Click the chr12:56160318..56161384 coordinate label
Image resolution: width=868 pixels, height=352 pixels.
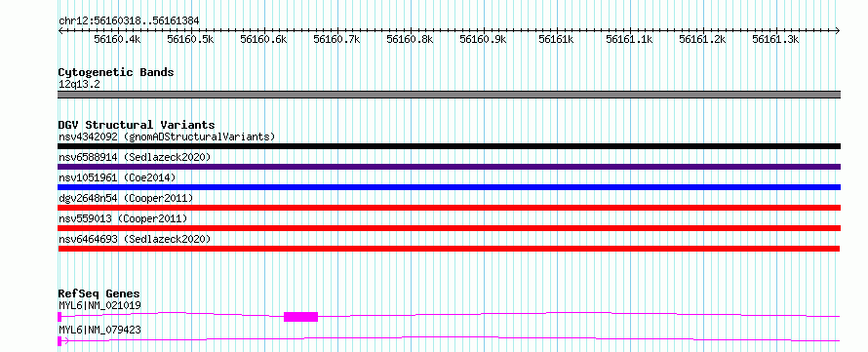pos(129,21)
